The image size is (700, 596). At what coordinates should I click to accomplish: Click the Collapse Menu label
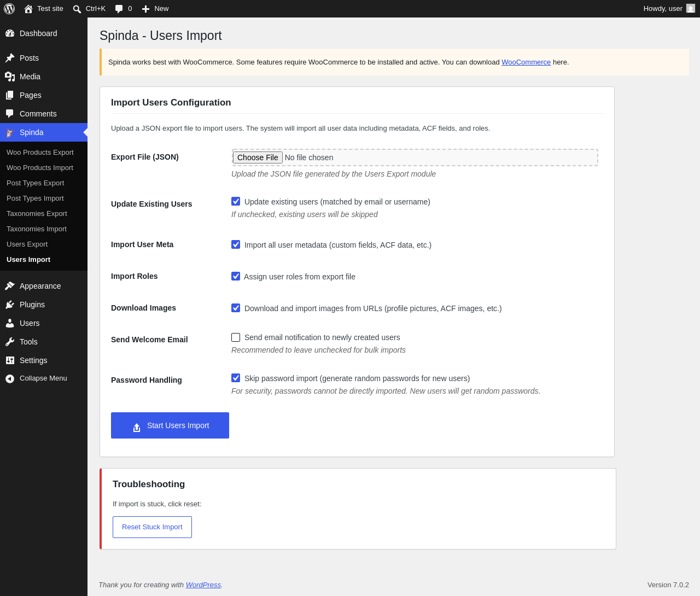[43, 378]
